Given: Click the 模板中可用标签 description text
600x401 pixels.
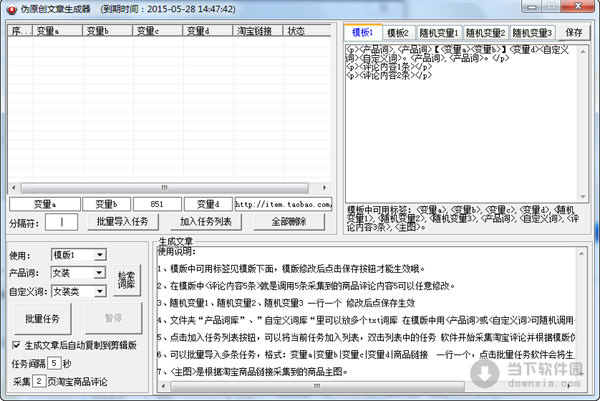Looking at the screenshot, I should coord(463,218).
